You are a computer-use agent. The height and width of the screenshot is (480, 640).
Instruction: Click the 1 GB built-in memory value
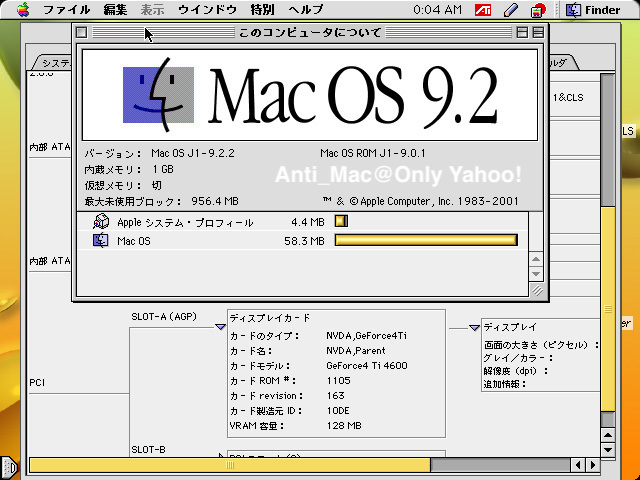pyautogui.click(x=163, y=169)
